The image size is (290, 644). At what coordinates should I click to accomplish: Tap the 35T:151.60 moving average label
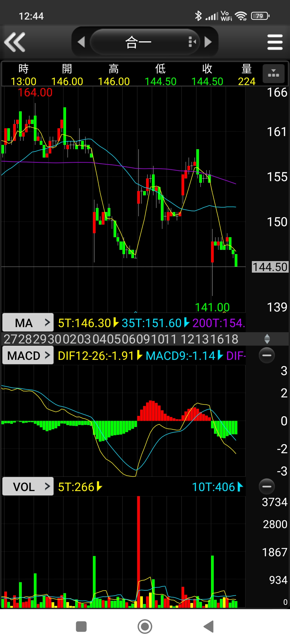[152, 323]
